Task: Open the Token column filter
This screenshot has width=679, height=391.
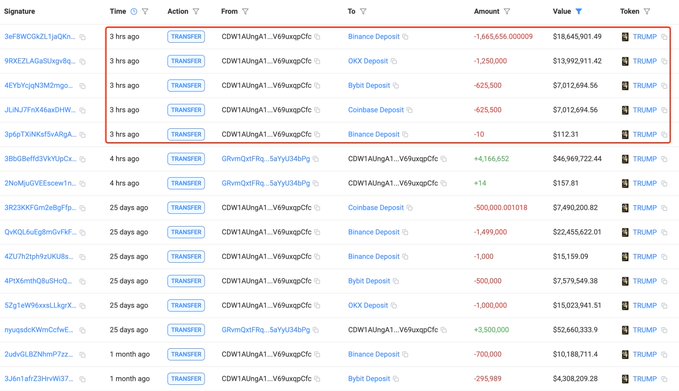Action: pyautogui.click(x=647, y=12)
